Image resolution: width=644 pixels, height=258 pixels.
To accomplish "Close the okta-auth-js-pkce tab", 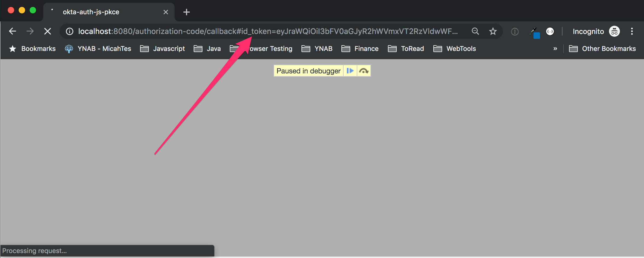I will [166, 12].
